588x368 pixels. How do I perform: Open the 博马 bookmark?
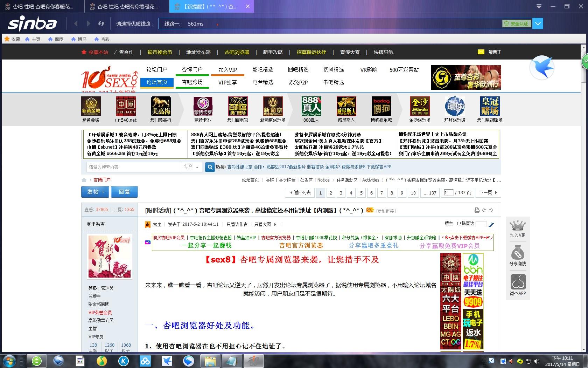click(x=79, y=39)
